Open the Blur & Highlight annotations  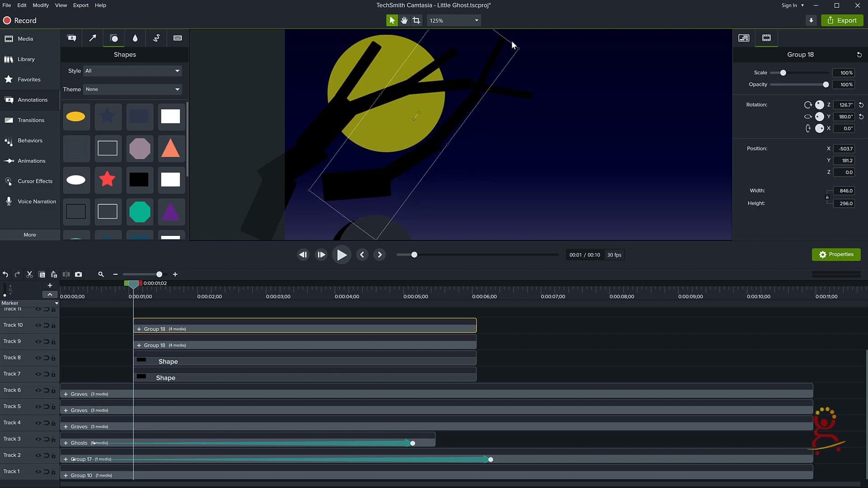135,38
